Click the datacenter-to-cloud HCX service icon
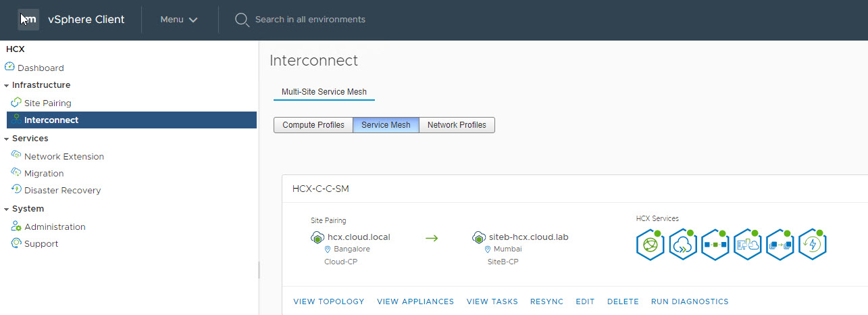 [x=748, y=245]
